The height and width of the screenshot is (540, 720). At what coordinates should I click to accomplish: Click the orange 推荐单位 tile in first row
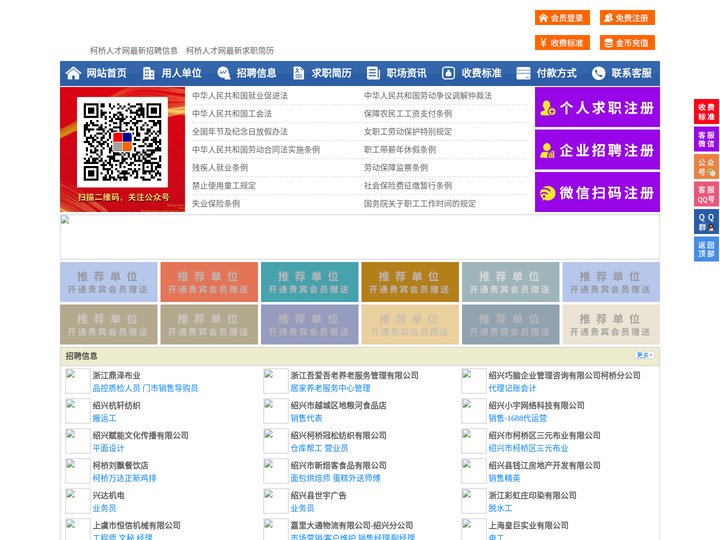(x=209, y=282)
